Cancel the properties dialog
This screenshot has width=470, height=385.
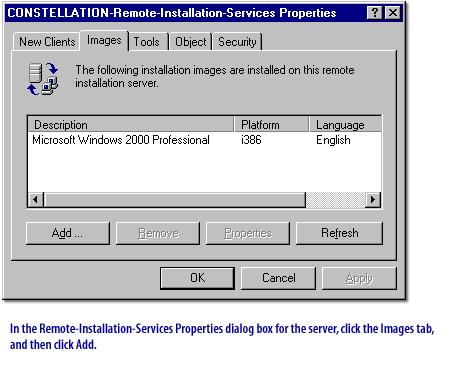click(x=278, y=278)
